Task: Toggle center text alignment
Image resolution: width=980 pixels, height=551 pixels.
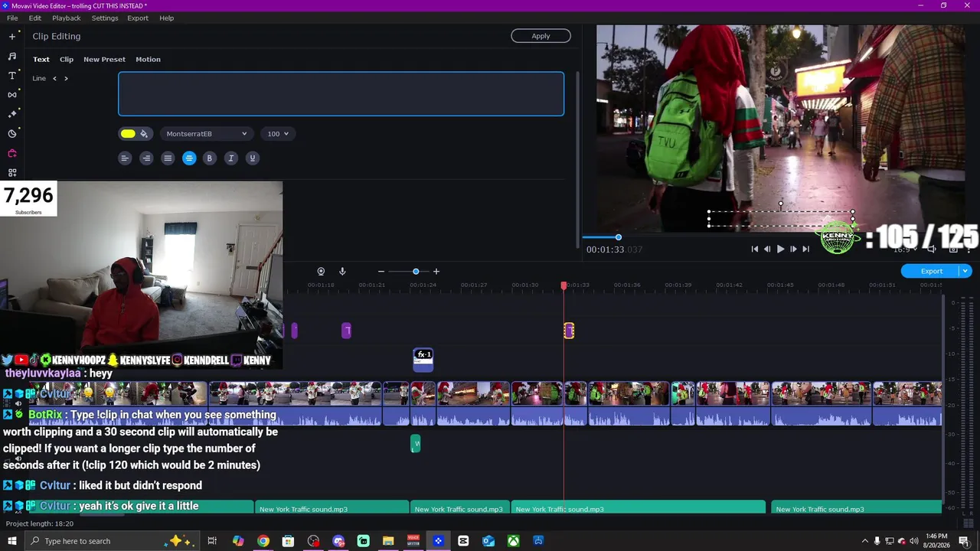Action: 189,158
